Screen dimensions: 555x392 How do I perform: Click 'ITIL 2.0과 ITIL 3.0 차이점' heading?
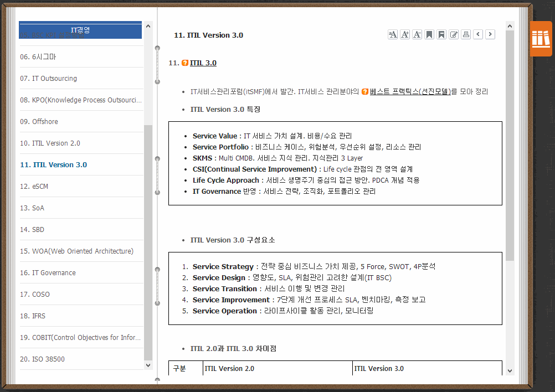233,348
